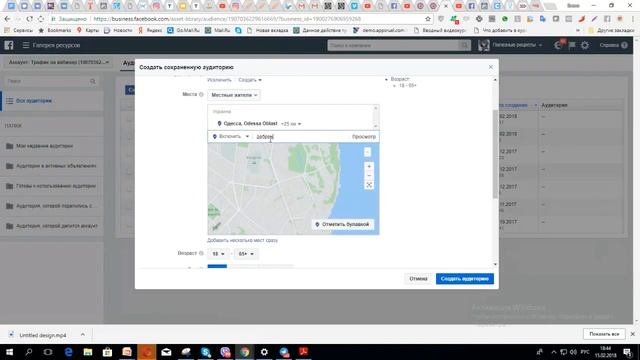Screen dimensions: 640x360
Task: Click Добавить несколько мест сразу link
Action: pyautogui.click(x=242, y=240)
